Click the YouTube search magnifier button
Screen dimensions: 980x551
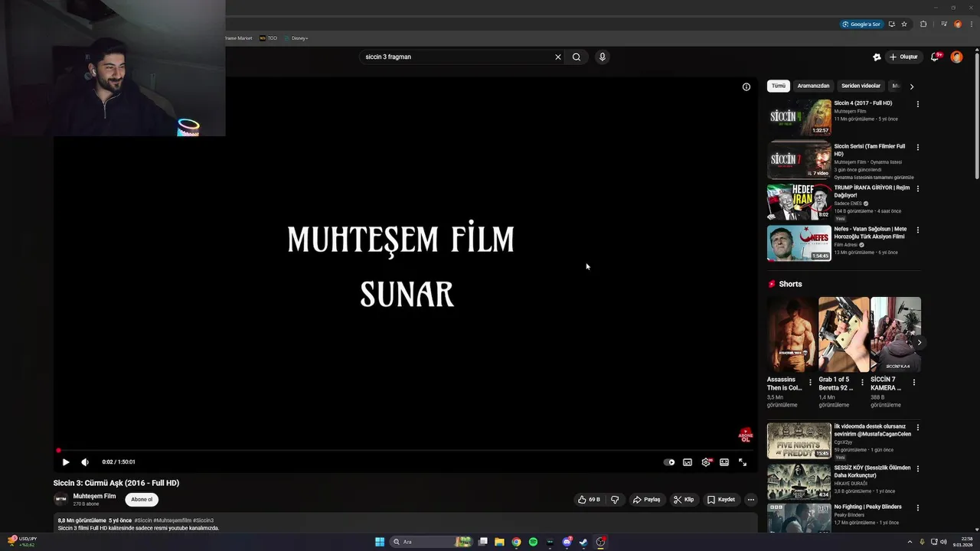(577, 57)
